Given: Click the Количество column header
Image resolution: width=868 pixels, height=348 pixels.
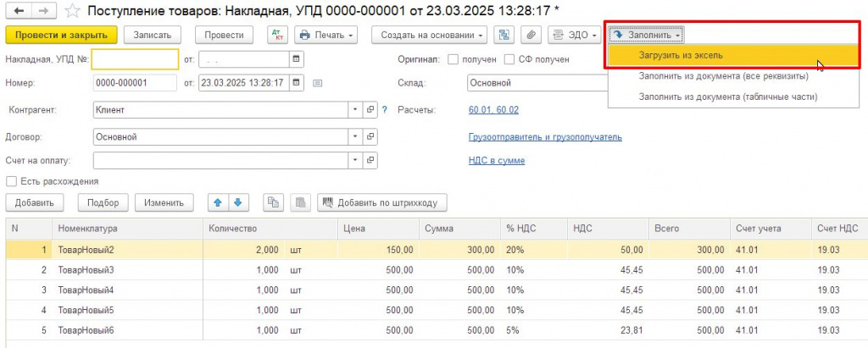Looking at the screenshot, I should click(270, 229).
